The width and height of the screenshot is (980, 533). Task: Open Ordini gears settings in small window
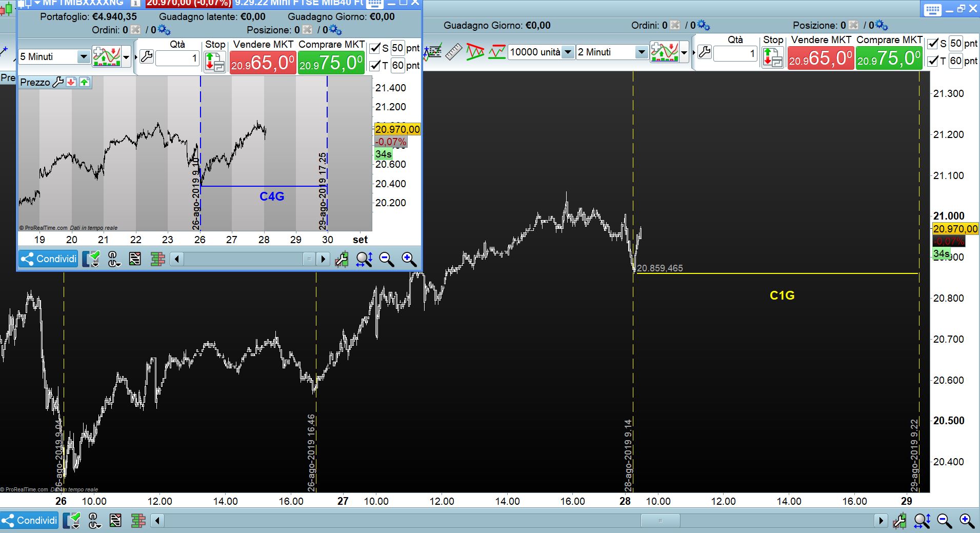click(x=164, y=30)
